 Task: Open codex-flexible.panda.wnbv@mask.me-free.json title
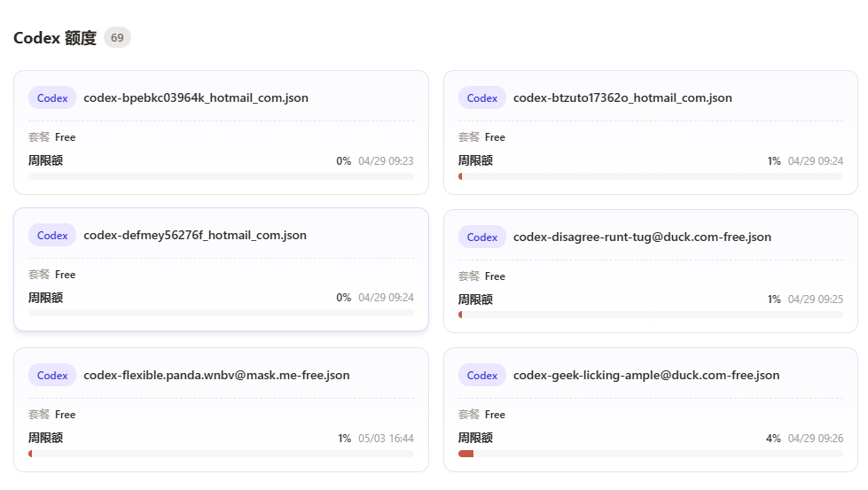click(216, 375)
